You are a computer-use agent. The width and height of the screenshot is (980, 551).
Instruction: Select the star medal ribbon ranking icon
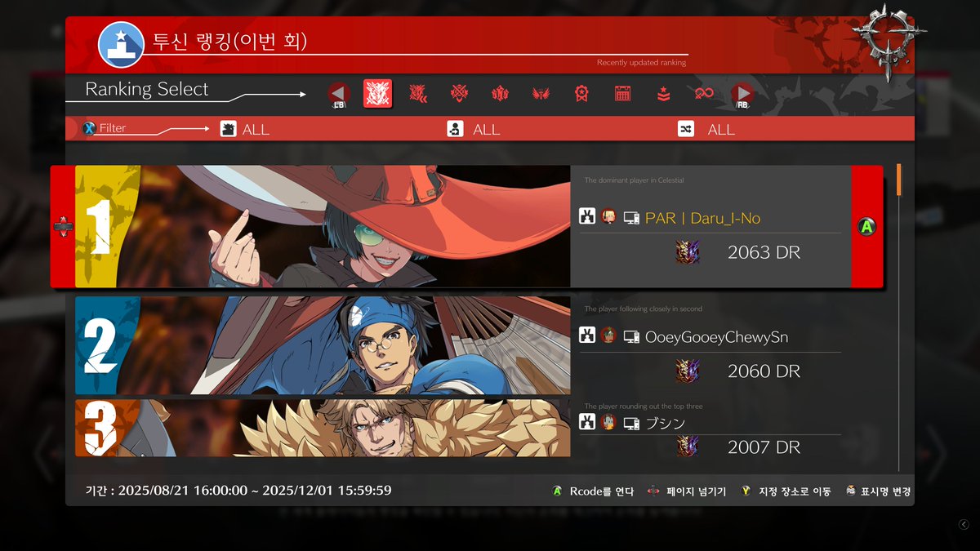(581, 94)
